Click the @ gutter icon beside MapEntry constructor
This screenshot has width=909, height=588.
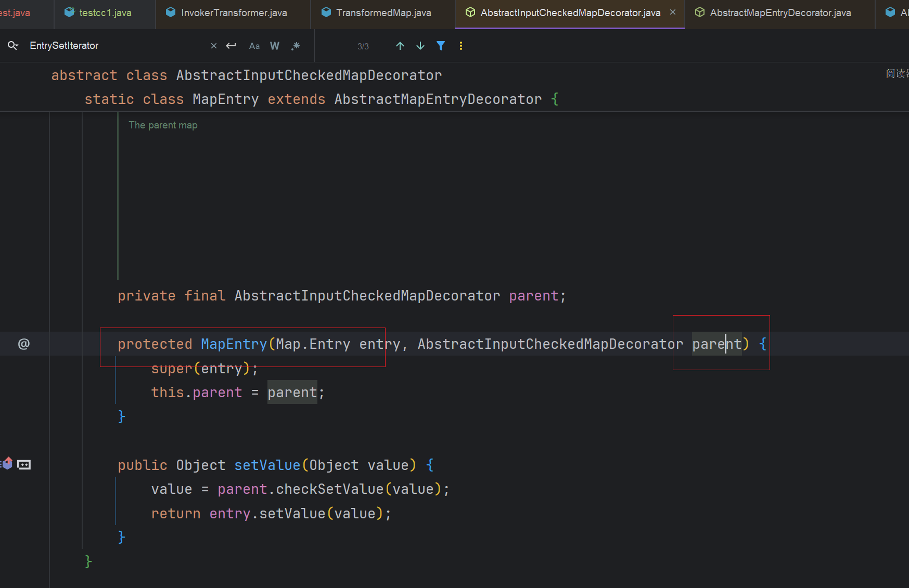[24, 344]
